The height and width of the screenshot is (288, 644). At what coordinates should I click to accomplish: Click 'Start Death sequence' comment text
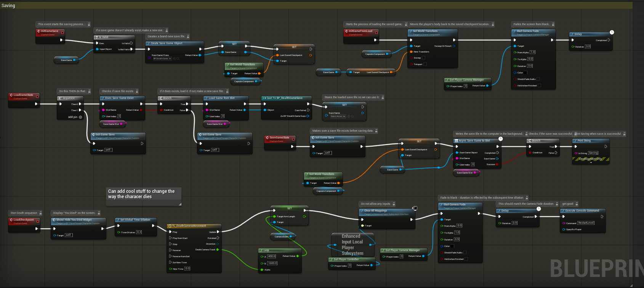24,213
